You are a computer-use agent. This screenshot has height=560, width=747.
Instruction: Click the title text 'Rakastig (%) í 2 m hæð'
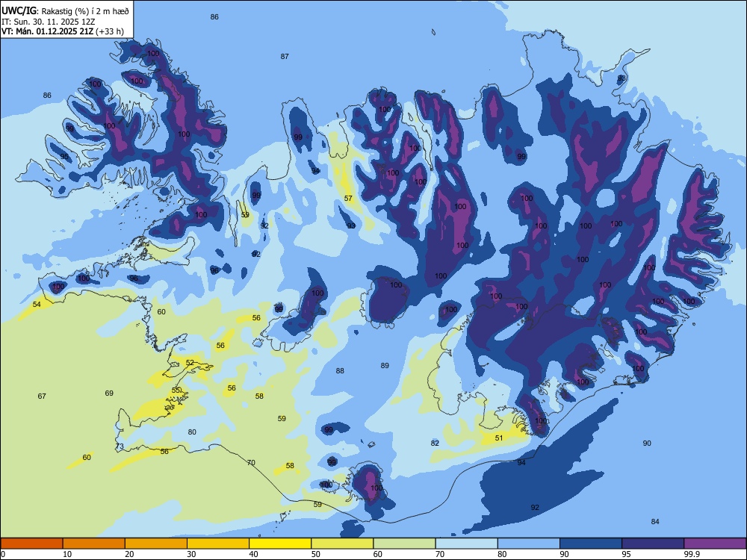click(x=86, y=11)
